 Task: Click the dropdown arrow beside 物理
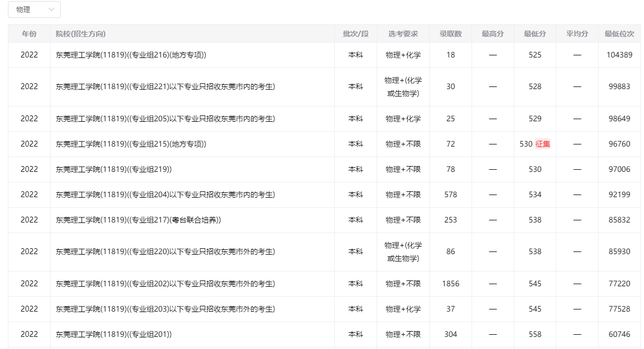click(51, 9)
